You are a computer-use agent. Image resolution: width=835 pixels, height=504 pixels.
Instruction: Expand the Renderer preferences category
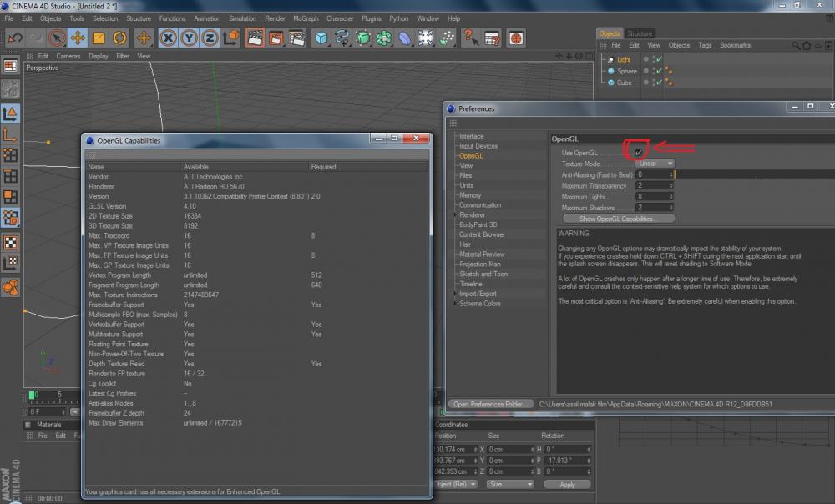(x=454, y=214)
